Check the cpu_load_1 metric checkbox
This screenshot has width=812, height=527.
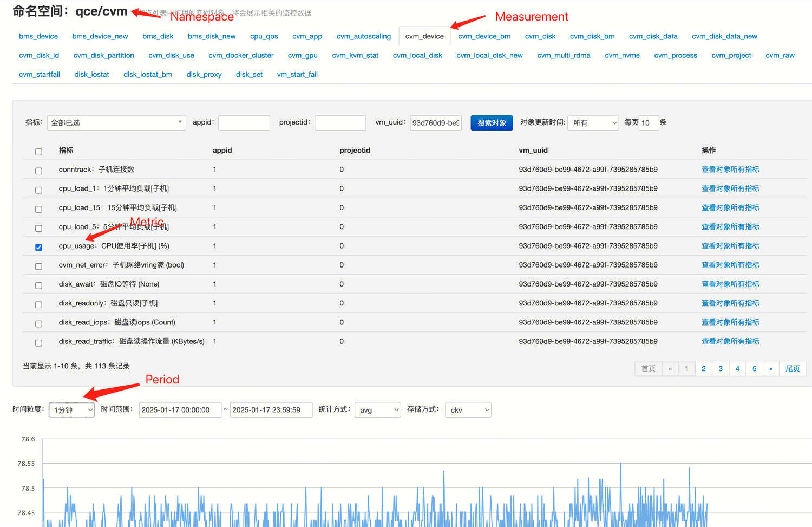point(38,190)
